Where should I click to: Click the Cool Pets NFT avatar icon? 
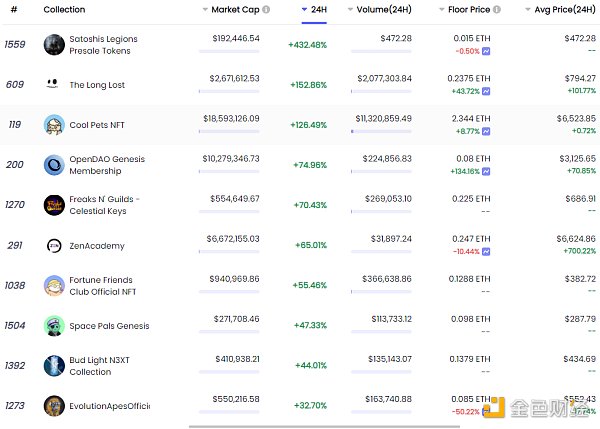coord(54,125)
